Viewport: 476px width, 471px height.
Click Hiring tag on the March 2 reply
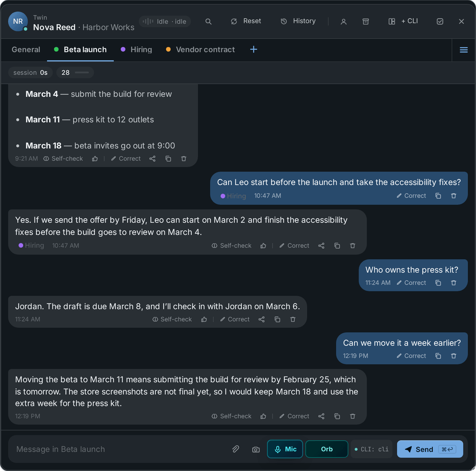(x=31, y=246)
